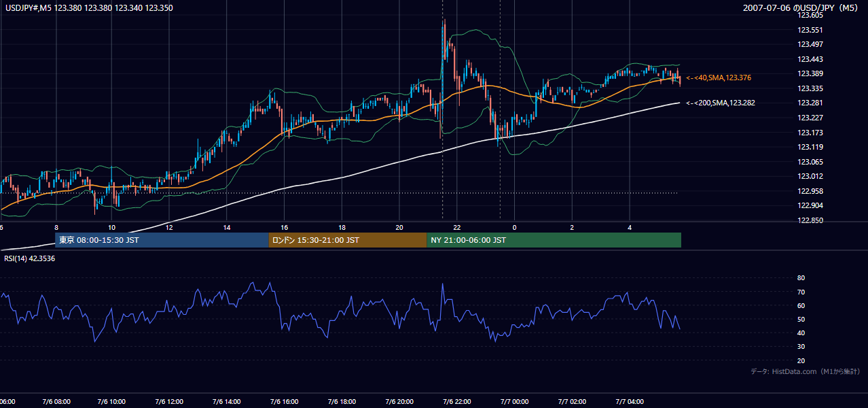Click the London 15:30-21:00 JST session bar
Image resolution: width=868 pixels, height=408 pixels.
(x=348, y=240)
